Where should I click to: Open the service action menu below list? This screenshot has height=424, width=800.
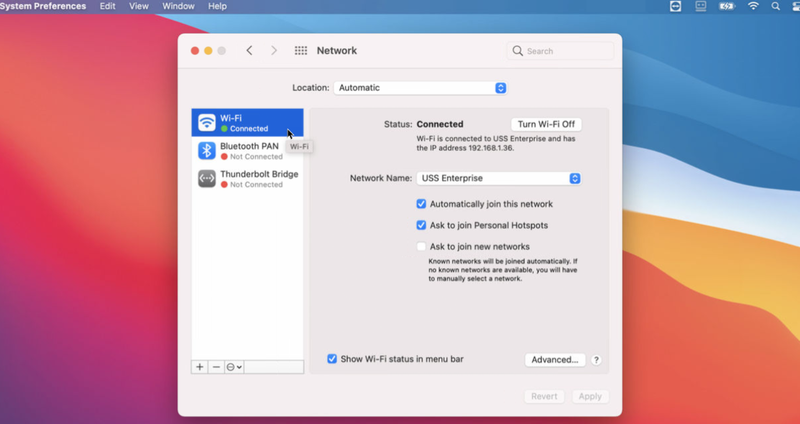[234, 367]
